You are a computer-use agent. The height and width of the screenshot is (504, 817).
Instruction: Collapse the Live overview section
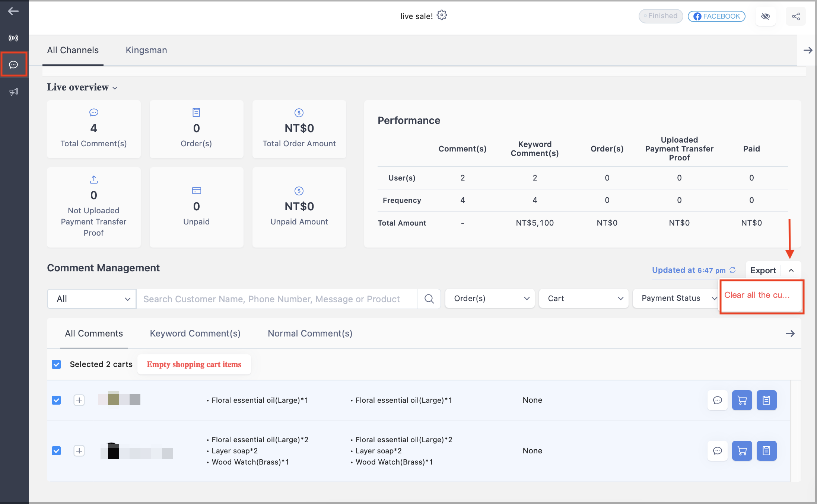pos(82,87)
